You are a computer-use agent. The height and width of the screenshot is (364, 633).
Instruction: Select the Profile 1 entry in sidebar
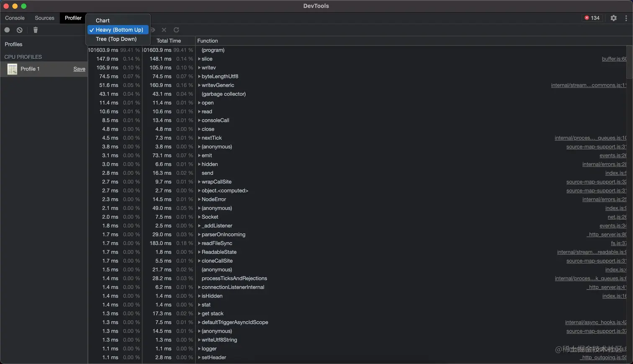pos(44,69)
